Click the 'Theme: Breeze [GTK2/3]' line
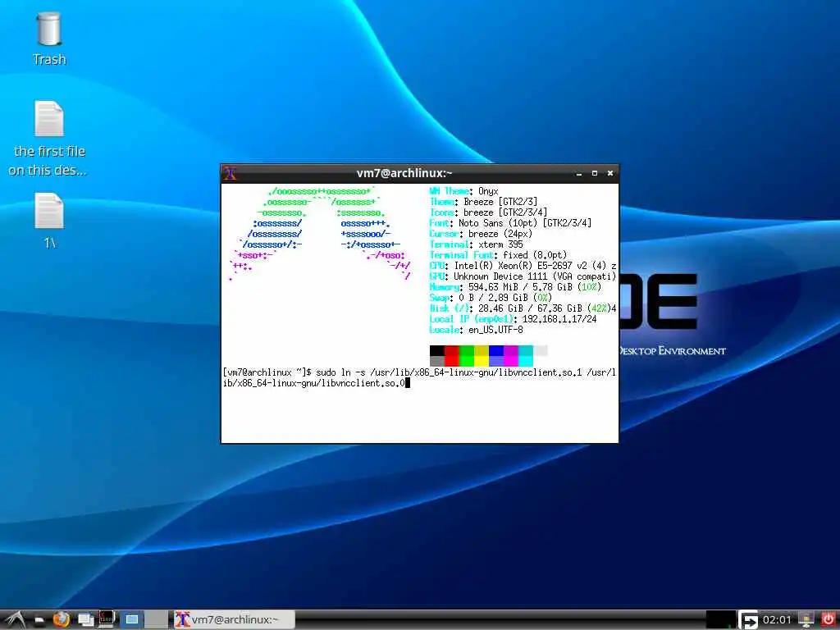Viewport: 840px width, 630px height. pyautogui.click(x=483, y=202)
